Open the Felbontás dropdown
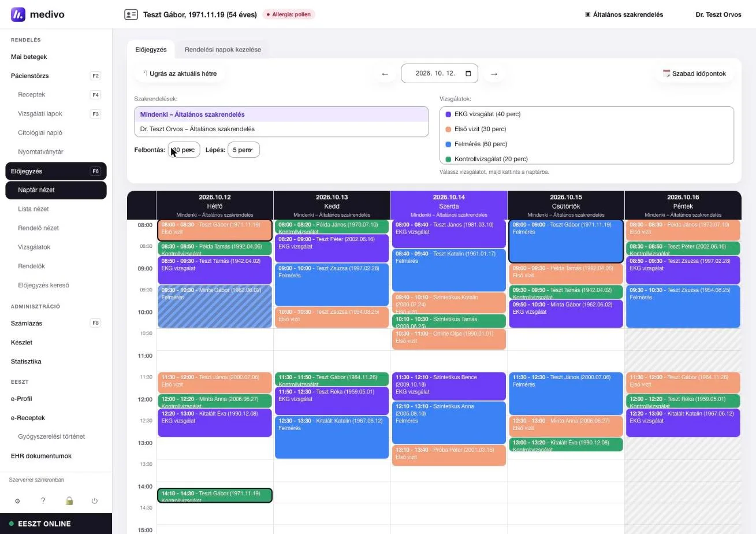 click(184, 150)
